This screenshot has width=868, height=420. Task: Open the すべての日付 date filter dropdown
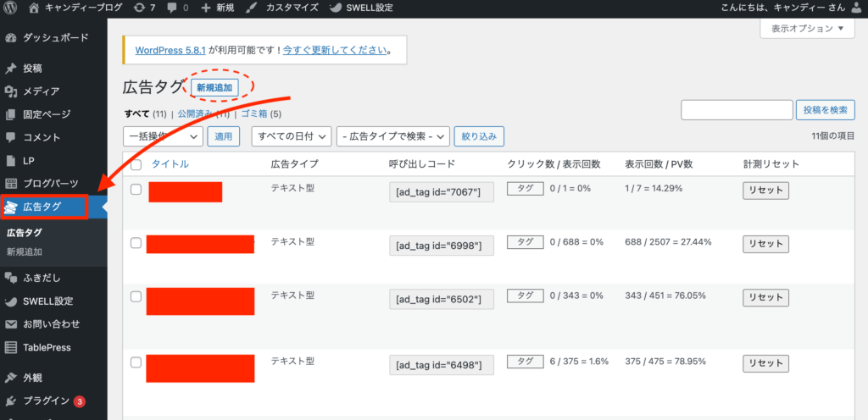coord(292,136)
